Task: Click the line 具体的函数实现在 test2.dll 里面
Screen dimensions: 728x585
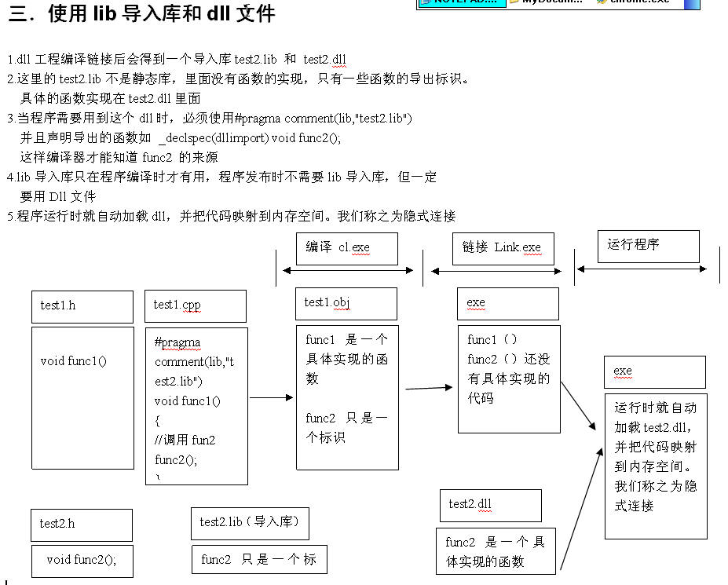Action: 111,98
